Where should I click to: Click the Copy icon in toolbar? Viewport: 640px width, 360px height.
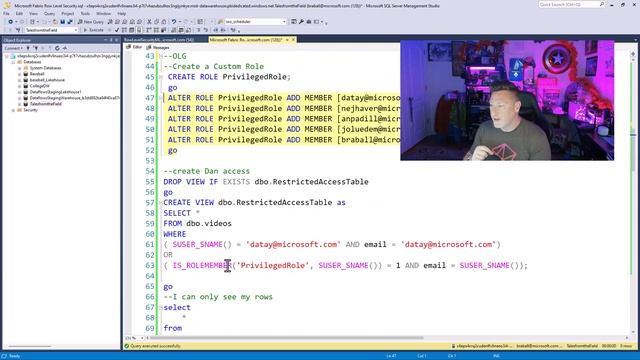[157, 22]
